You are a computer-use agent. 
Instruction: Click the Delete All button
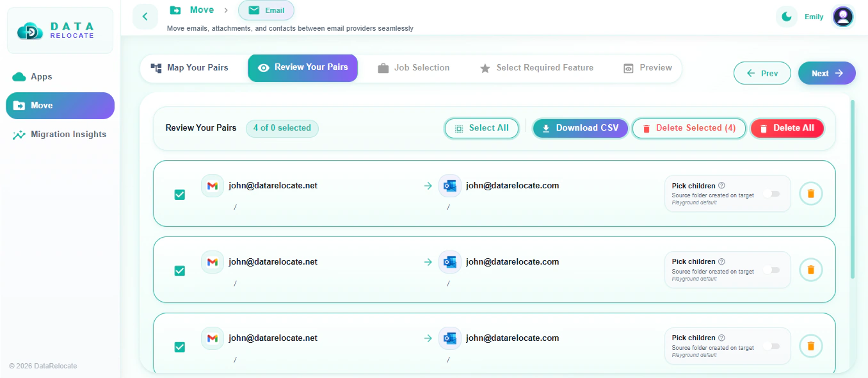787,128
